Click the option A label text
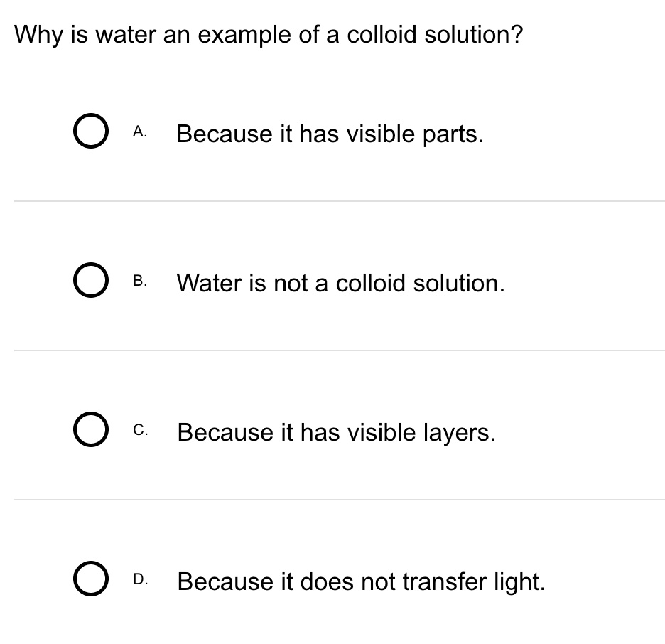Viewport: 665px width, 644px height. 140,131
